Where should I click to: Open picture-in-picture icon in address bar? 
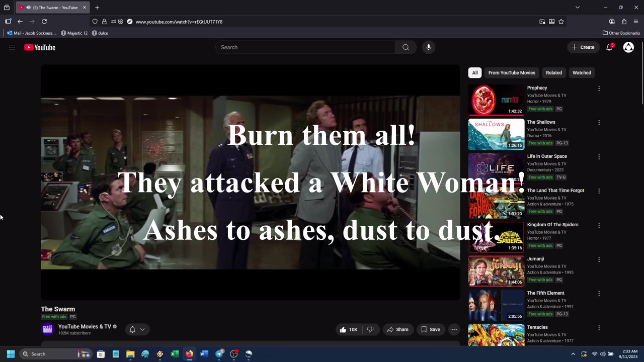[x=542, y=22]
